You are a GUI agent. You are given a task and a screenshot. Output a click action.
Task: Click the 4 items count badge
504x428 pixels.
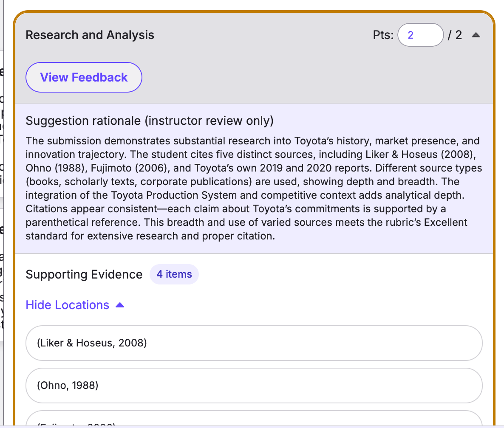point(174,274)
